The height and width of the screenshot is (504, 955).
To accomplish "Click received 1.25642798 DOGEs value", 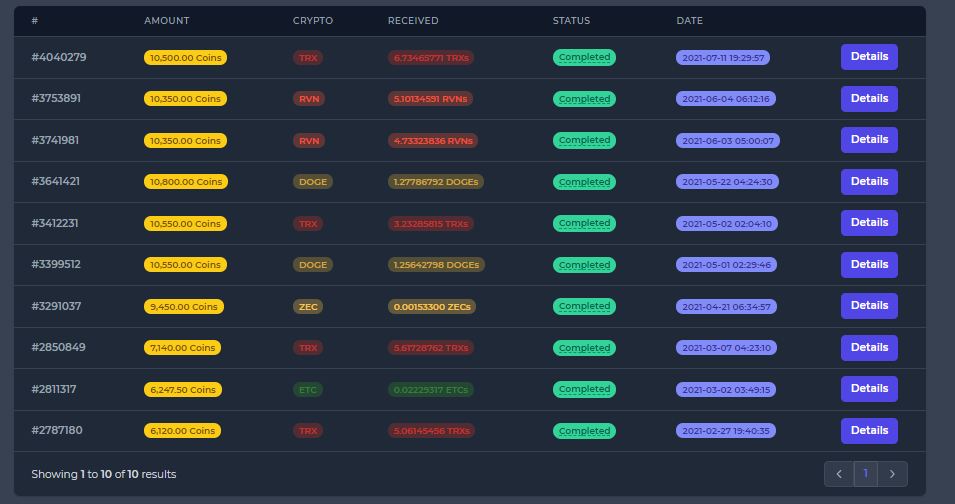I will pos(436,265).
